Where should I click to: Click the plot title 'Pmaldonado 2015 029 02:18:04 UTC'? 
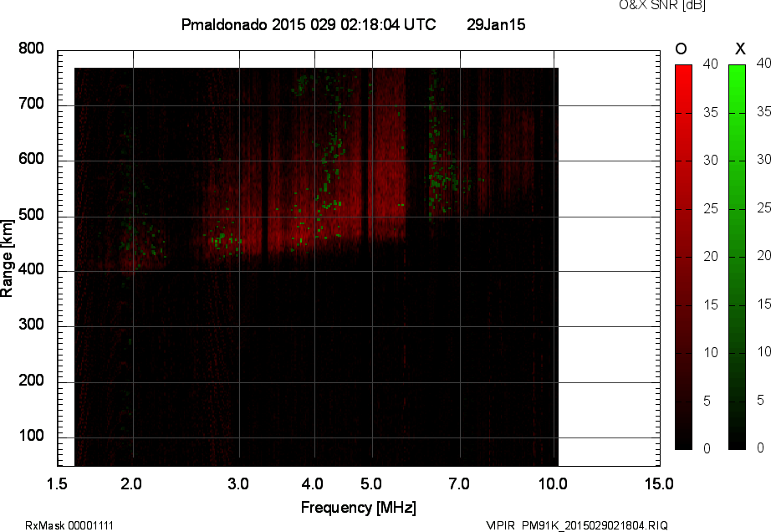coord(309,24)
